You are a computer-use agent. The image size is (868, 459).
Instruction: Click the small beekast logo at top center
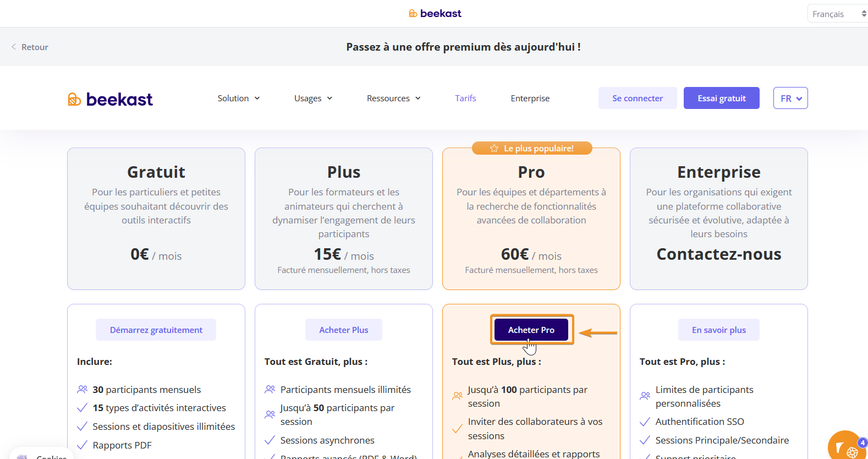tap(435, 13)
